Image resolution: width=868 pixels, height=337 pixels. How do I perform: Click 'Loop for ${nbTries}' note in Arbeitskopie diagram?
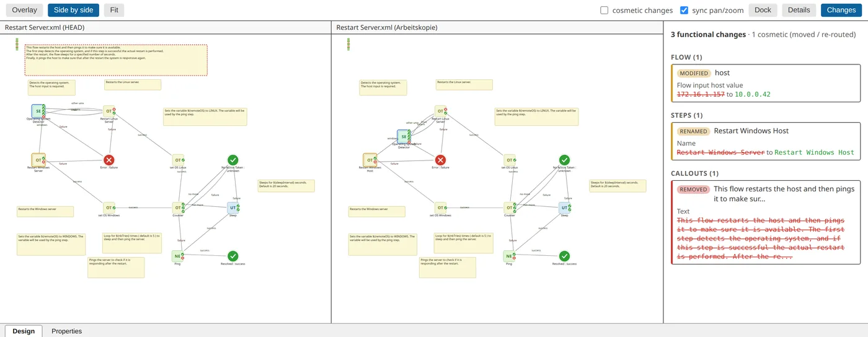tap(463, 243)
